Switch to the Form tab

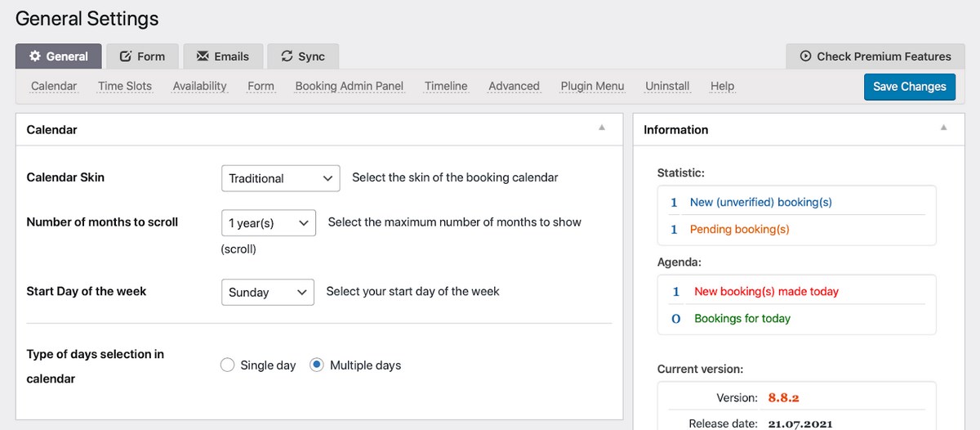coord(142,56)
